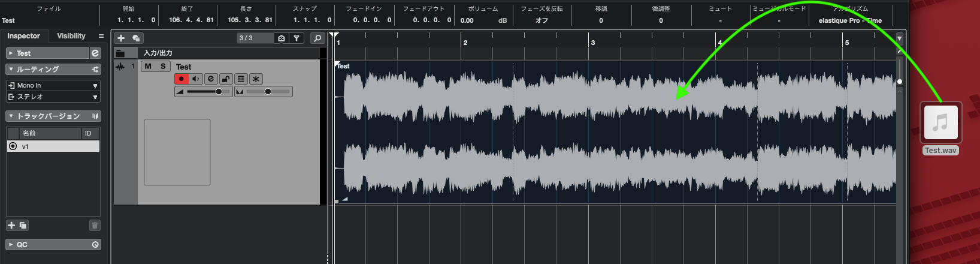Click the Test track volume slider
This screenshot has width=980, height=264.
coord(204,92)
